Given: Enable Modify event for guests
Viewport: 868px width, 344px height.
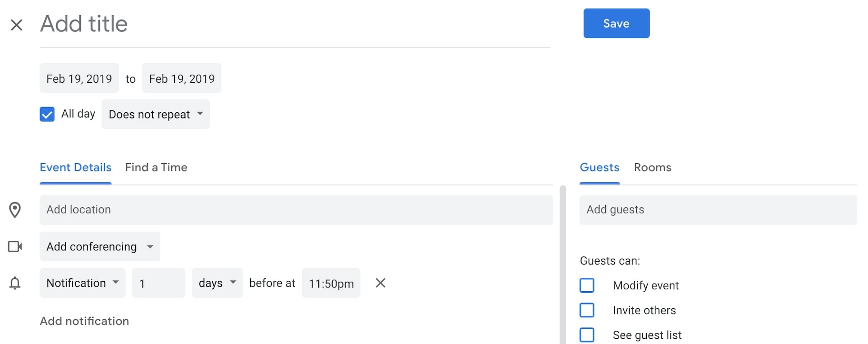Looking at the screenshot, I should (x=587, y=285).
